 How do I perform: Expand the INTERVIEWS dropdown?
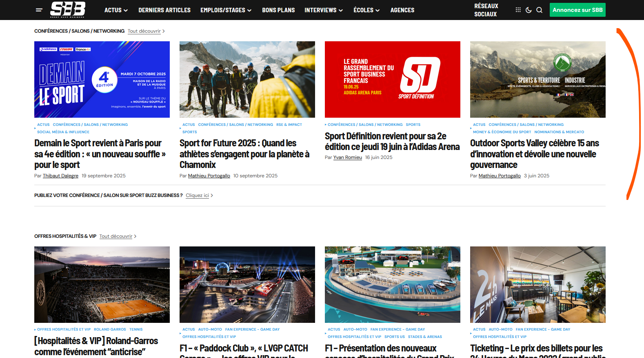[x=324, y=10]
